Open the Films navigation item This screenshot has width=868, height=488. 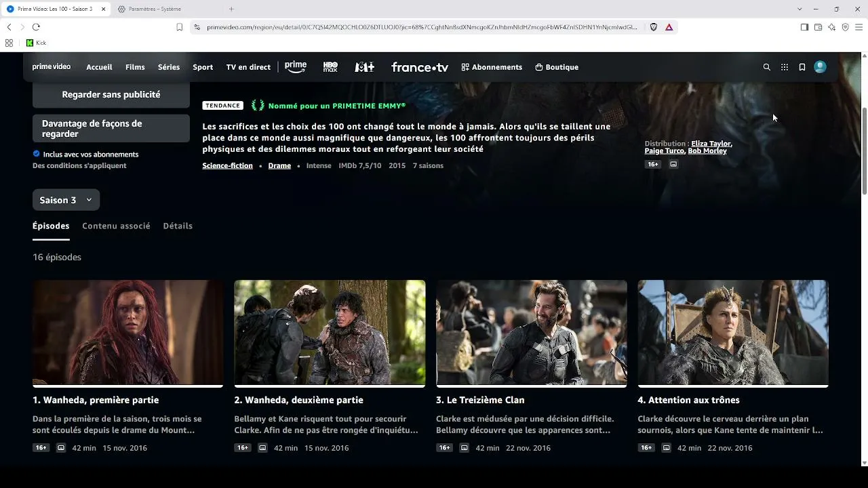pyautogui.click(x=135, y=67)
